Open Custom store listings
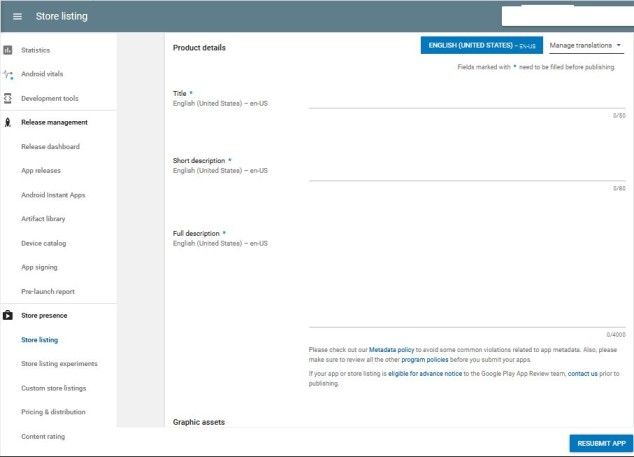The image size is (634, 457). pyautogui.click(x=54, y=388)
